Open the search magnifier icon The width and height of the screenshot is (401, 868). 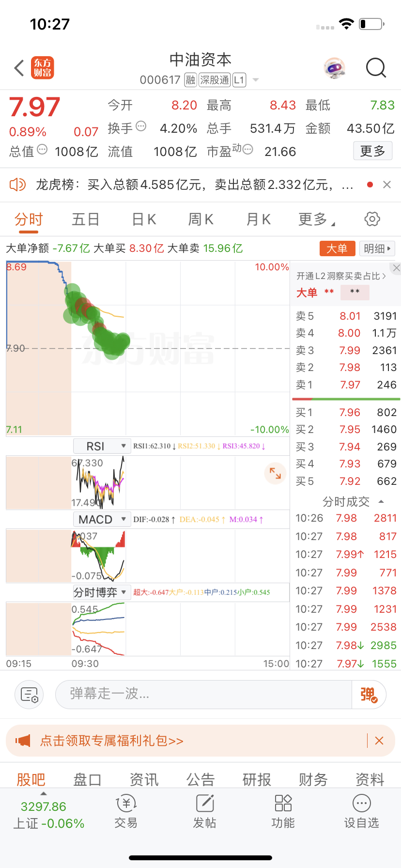[x=376, y=68]
